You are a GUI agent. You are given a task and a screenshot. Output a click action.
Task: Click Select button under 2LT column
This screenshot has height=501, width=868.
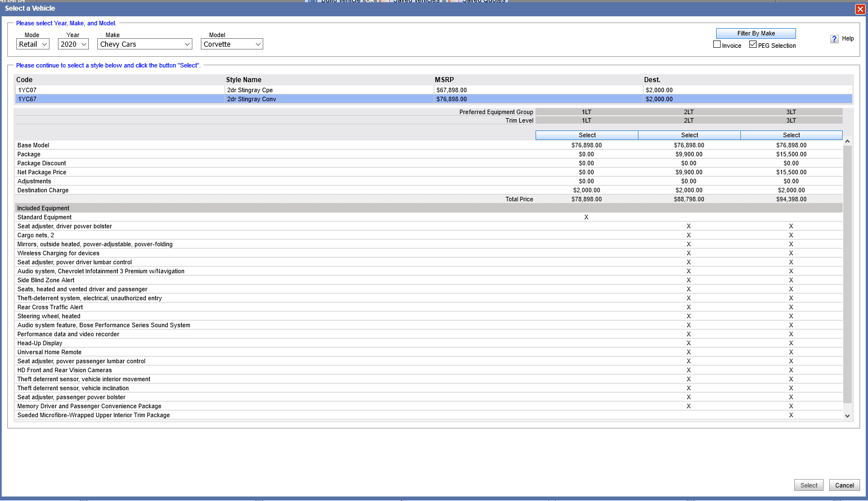coord(689,135)
